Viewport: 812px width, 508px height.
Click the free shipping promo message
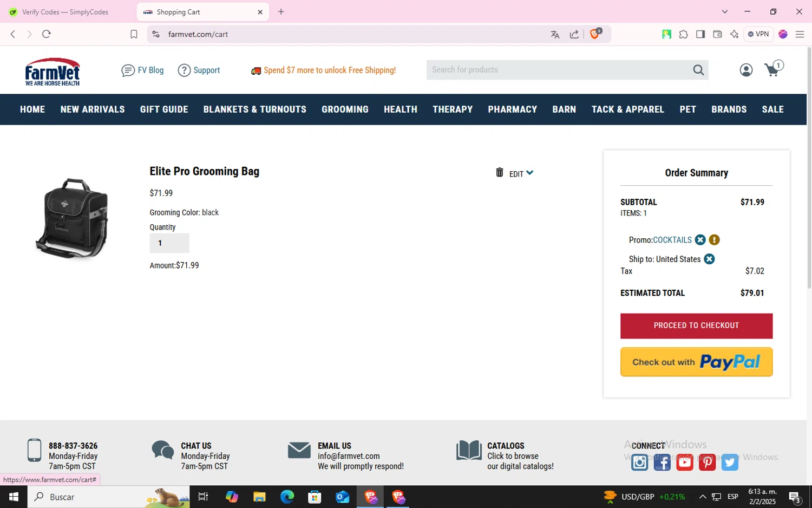[x=324, y=70]
